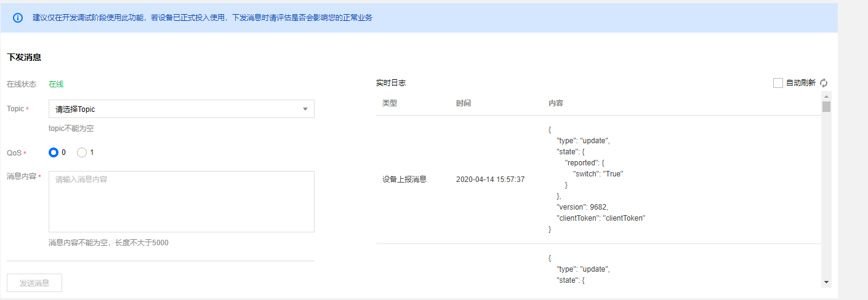Click the 消息内容 text area
This screenshot has width=868, height=300.
coord(182,202)
